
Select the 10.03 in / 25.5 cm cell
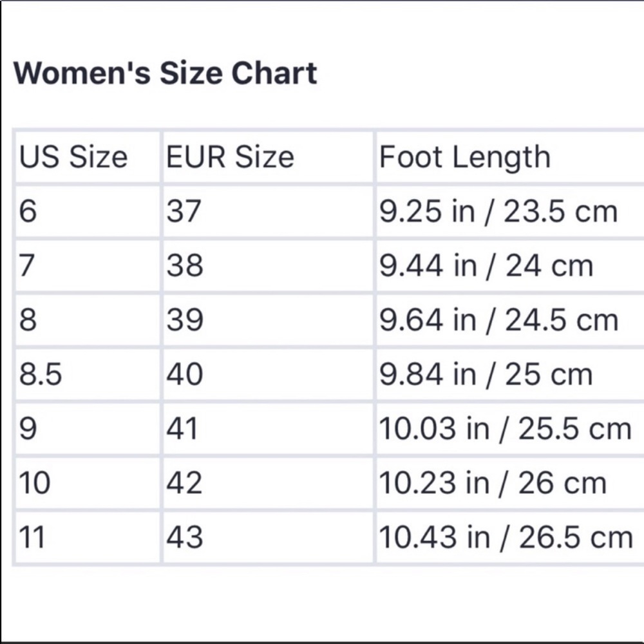coord(505,429)
